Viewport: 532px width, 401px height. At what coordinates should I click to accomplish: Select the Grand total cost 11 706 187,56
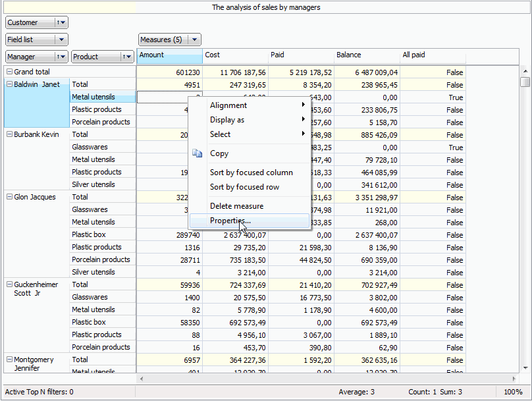click(236, 72)
